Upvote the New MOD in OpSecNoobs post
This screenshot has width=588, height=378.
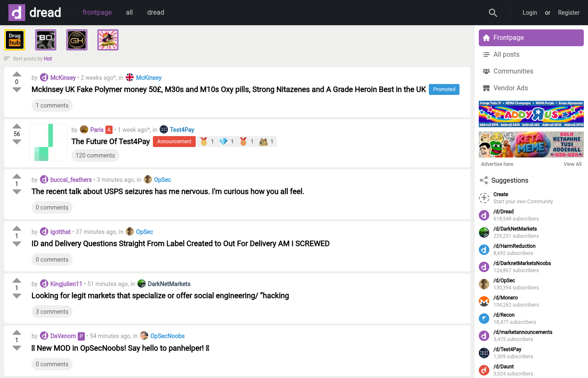[x=17, y=332]
